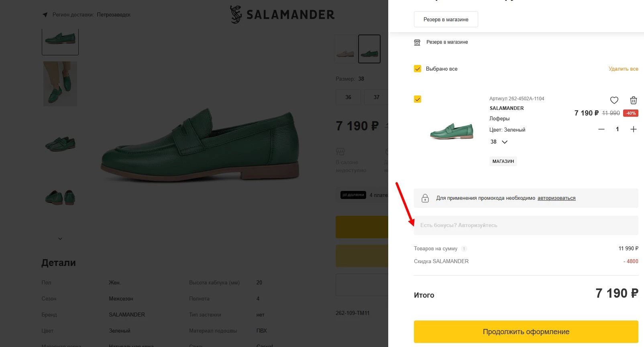
Task: Click the store icon beside Резерв в магазине
Action: pyautogui.click(x=417, y=42)
